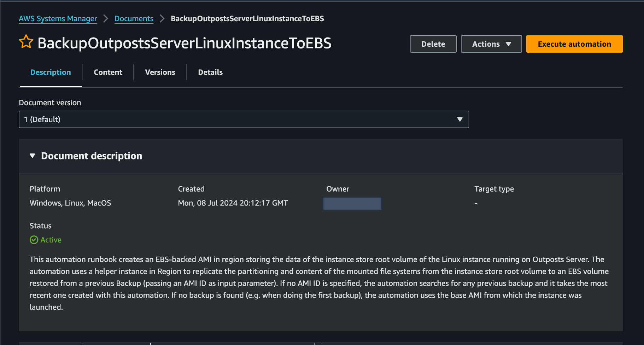Open the Actions dropdown menu

point(491,44)
